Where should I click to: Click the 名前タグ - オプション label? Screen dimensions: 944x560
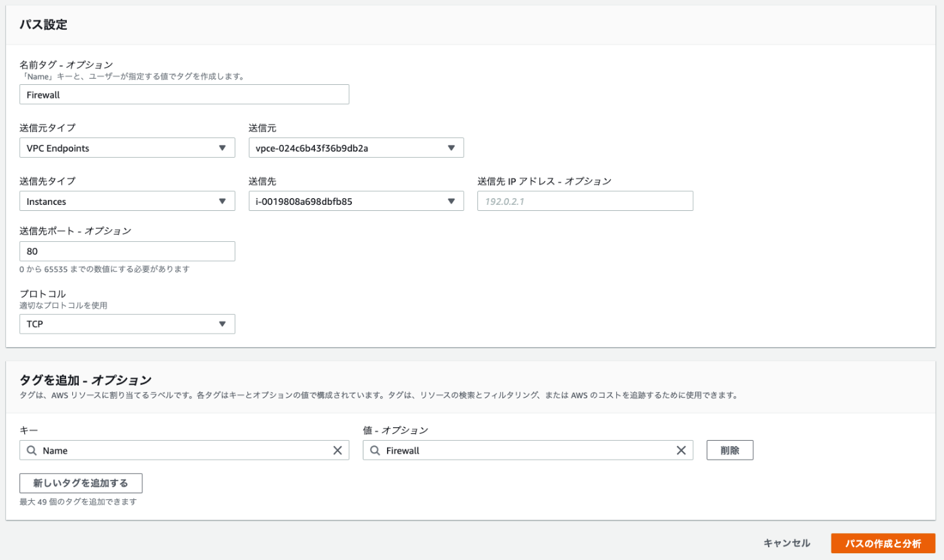pos(66,65)
